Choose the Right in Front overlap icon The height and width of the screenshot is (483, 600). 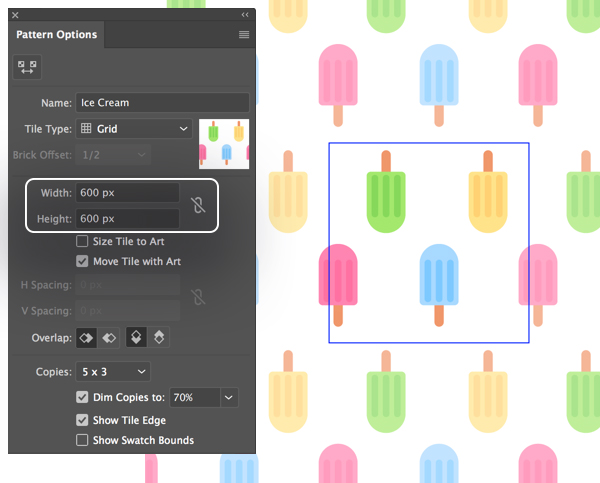click(109, 338)
